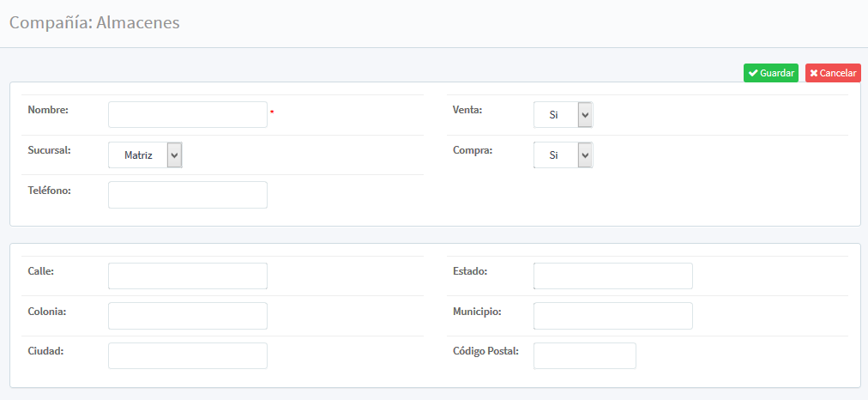Click the red required asterisk beside Nombre

[x=272, y=113]
